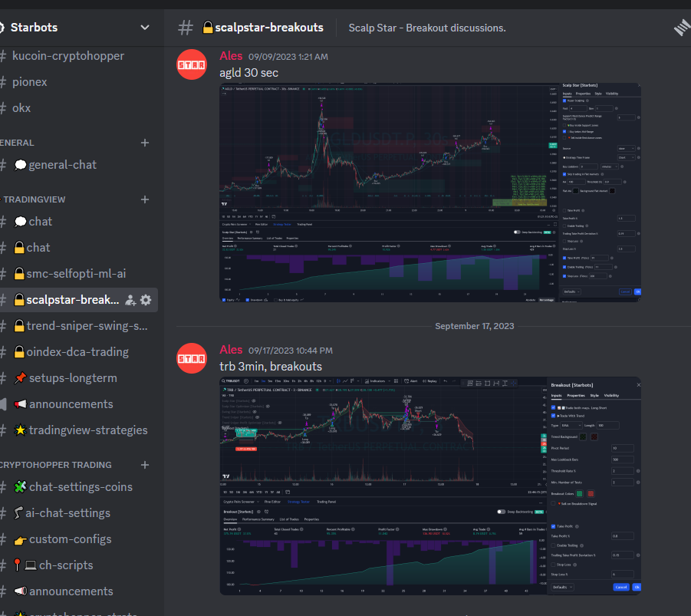Click the Starbots server name
Screen dimensions: 691x616
(x=34, y=28)
